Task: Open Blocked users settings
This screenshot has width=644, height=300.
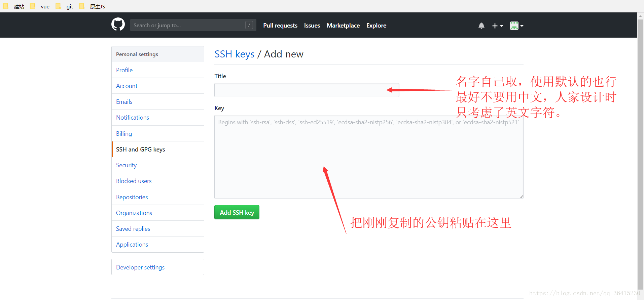Action: (x=158, y=181)
